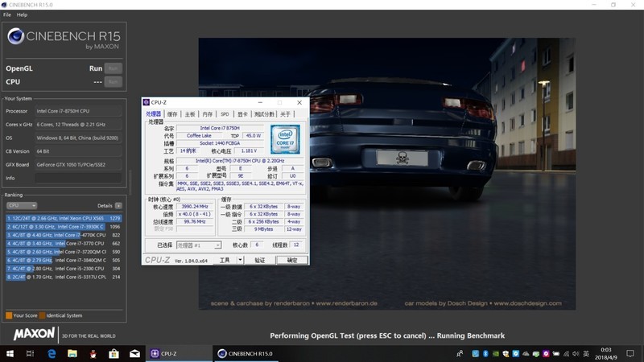Click the Info text field in Your System
The image size is (644, 362).
[x=79, y=178]
